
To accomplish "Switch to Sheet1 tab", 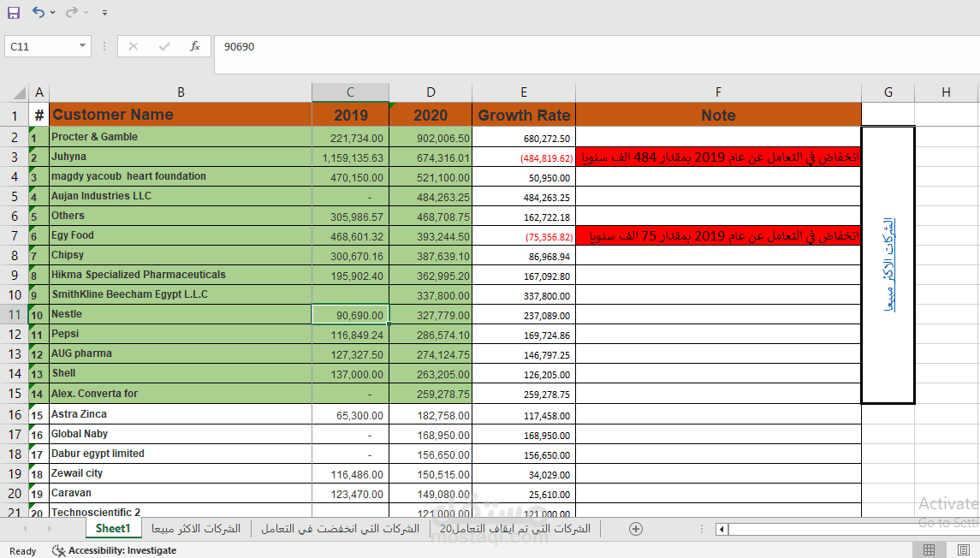I will [112, 529].
